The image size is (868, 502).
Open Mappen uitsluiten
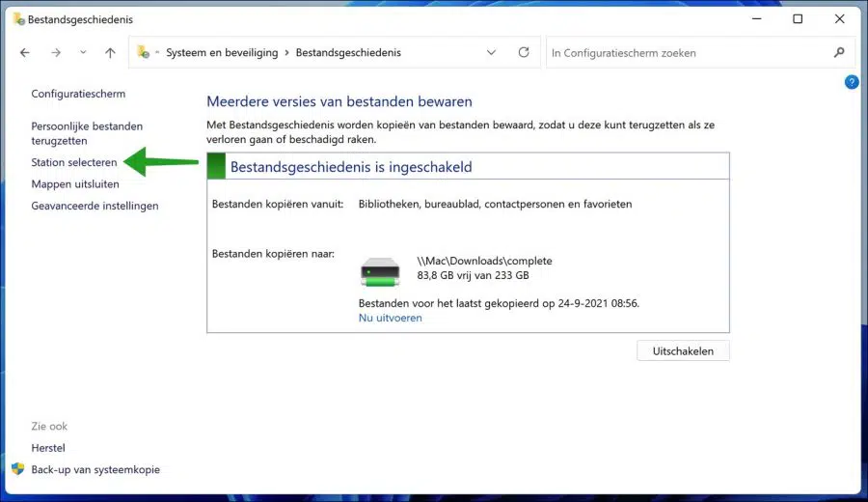pos(75,184)
